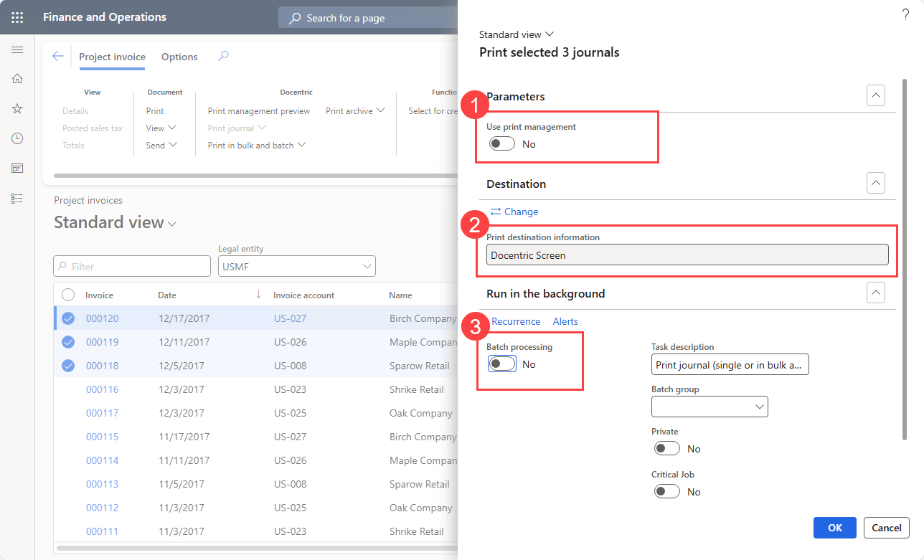Click the Change destination link
The width and height of the screenshot is (924, 560).
point(514,212)
